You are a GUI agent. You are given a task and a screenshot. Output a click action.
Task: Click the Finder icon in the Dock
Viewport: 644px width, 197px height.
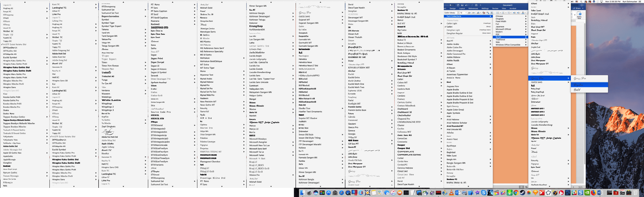303,193
